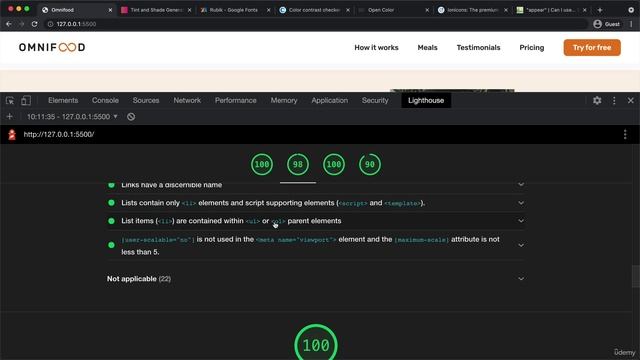The width and height of the screenshot is (640, 360).
Task: Open DevTools settings gear
Action: [597, 100]
